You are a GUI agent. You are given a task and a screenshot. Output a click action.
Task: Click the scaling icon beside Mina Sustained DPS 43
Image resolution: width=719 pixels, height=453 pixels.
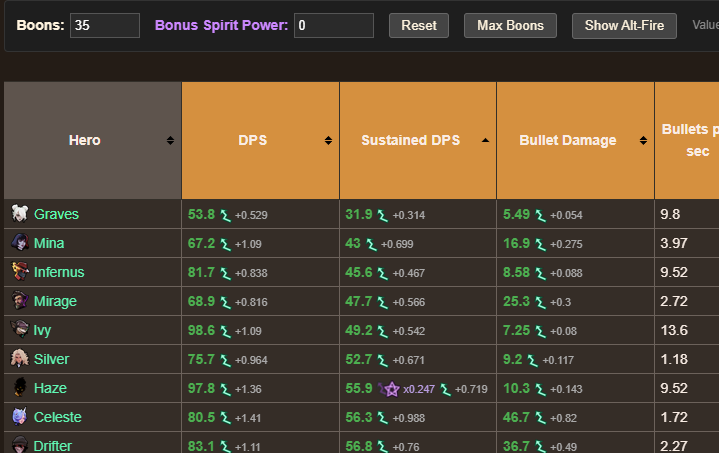(371, 244)
